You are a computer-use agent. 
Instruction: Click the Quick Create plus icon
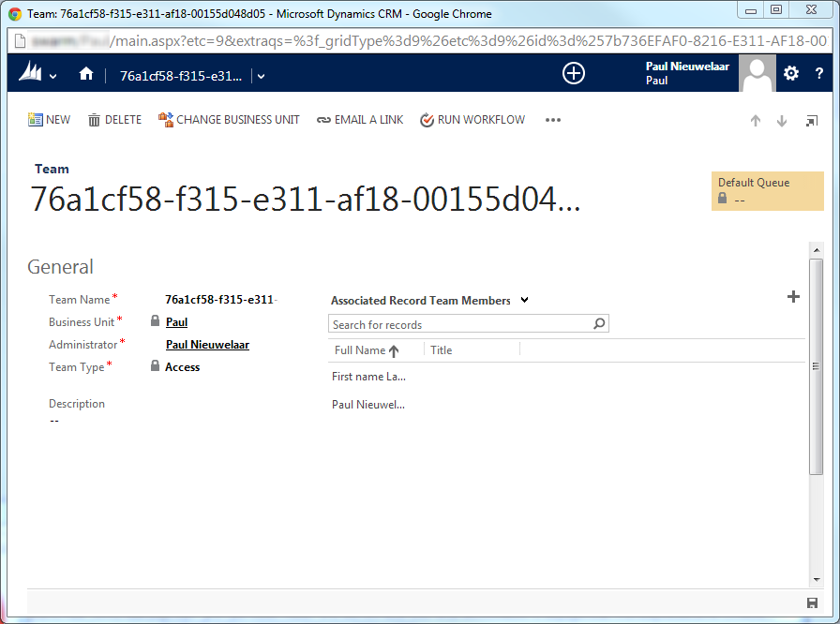(x=573, y=74)
